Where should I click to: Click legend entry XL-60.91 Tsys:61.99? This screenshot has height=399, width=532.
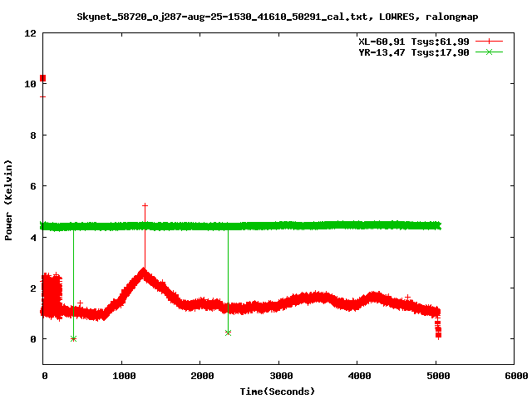click(x=414, y=42)
